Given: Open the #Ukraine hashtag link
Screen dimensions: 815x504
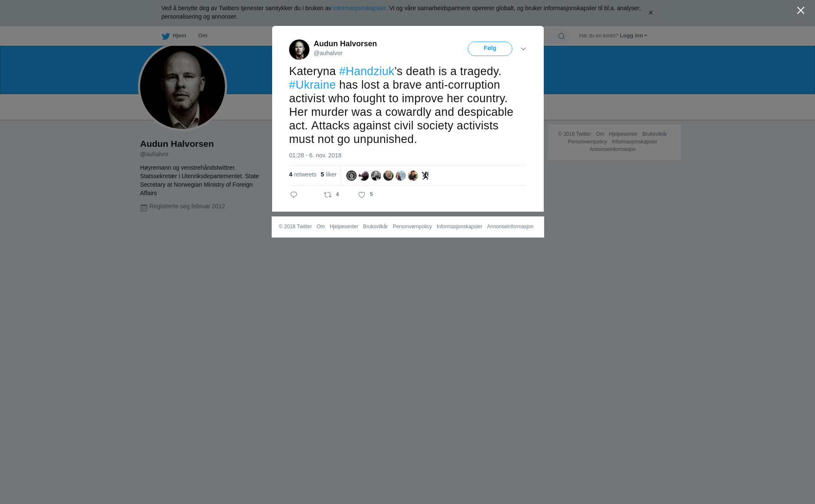Looking at the screenshot, I should 312,85.
